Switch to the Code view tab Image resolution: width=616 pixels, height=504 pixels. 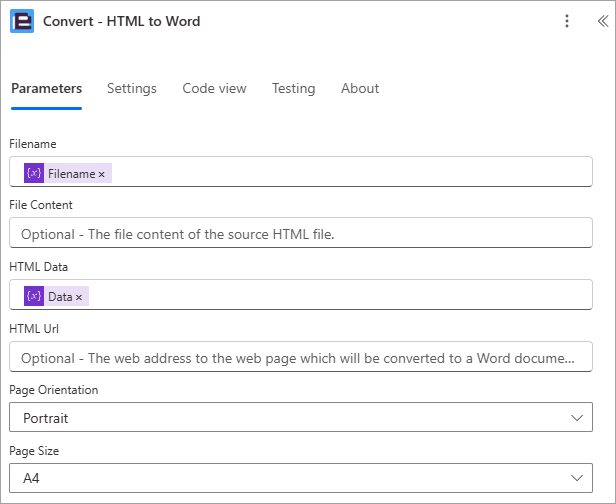click(214, 88)
